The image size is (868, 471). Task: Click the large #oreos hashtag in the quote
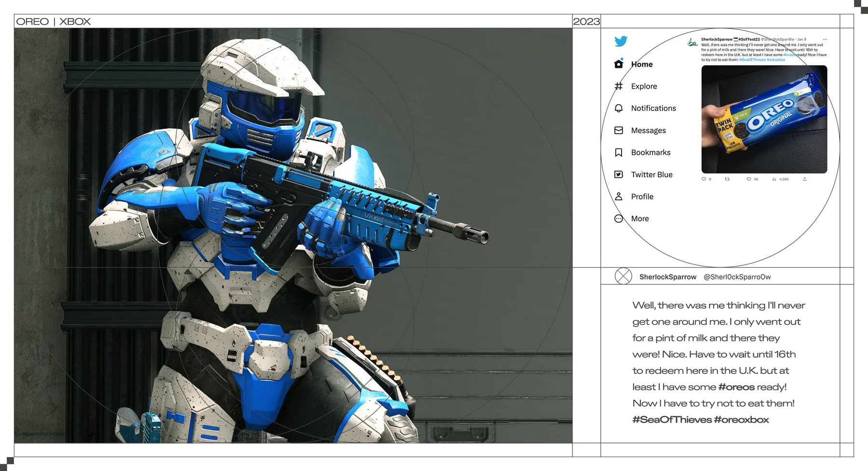pyautogui.click(x=736, y=387)
